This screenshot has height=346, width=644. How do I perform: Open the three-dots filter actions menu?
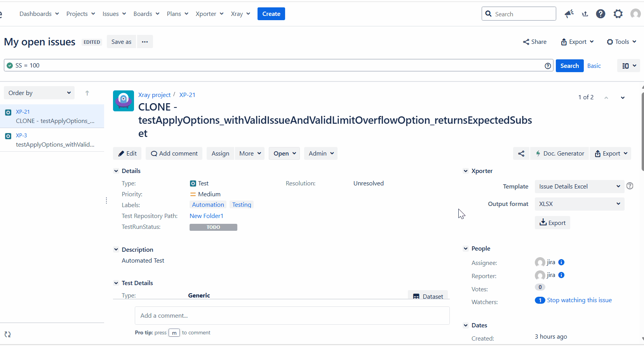[x=145, y=42]
